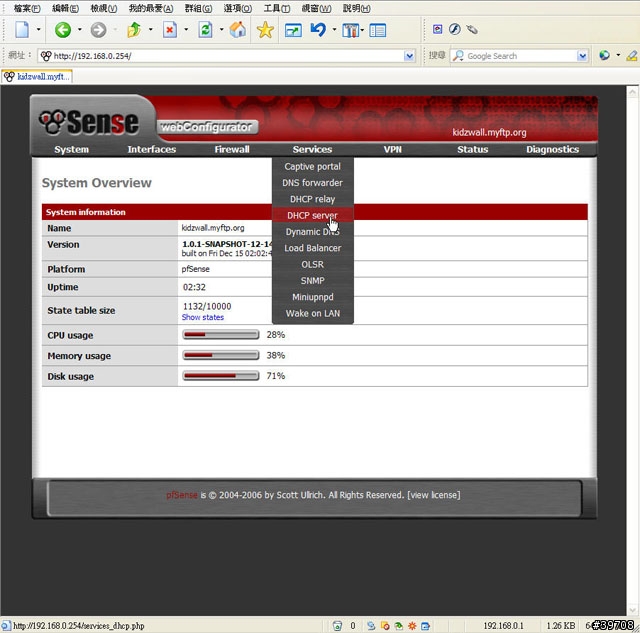The image size is (640, 633).
Task: Click the page icon at the status bar's left end
Action: [6, 626]
